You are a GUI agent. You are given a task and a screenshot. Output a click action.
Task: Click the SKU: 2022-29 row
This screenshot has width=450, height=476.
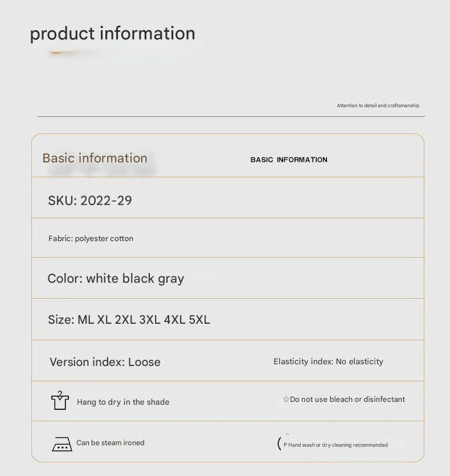(228, 198)
